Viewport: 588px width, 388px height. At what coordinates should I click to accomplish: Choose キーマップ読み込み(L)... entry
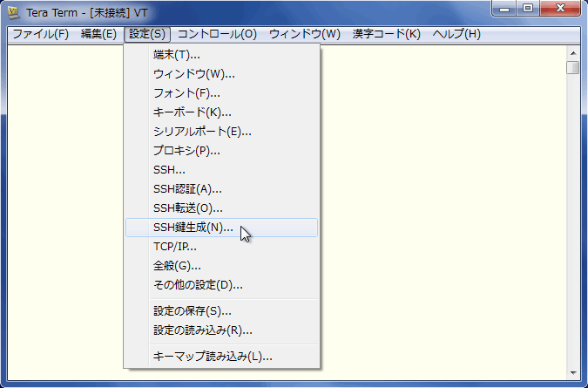tap(221, 356)
